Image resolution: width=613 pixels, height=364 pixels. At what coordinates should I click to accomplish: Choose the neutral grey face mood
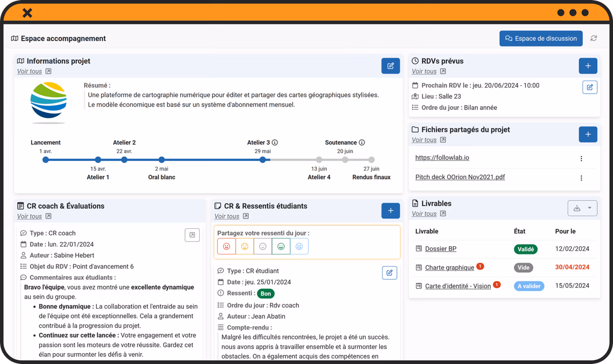[x=263, y=246]
